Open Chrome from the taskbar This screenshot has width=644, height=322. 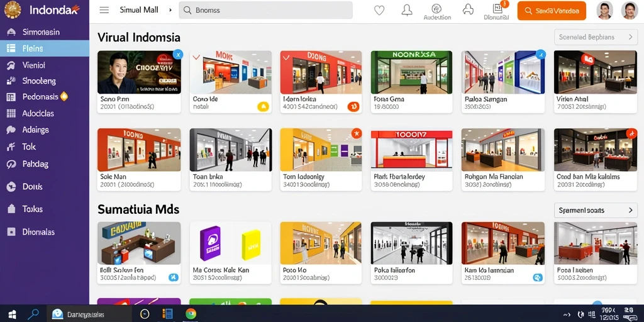[x=191, y=314]
